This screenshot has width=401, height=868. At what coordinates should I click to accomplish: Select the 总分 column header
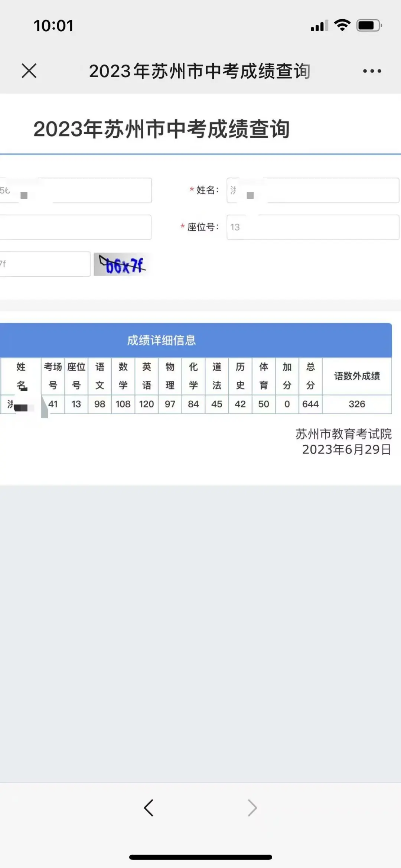click(x=310, y=376)
